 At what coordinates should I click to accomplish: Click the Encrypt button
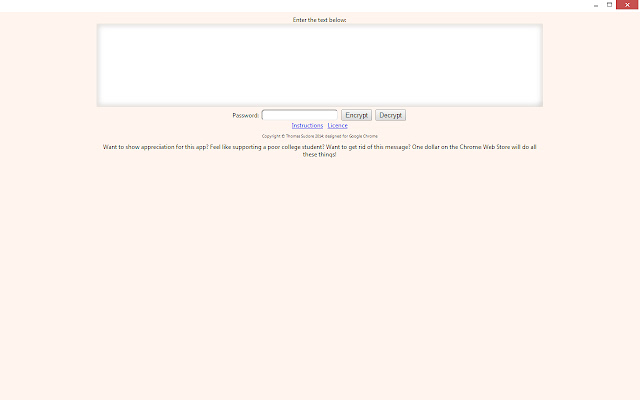[x=356, y=115]
